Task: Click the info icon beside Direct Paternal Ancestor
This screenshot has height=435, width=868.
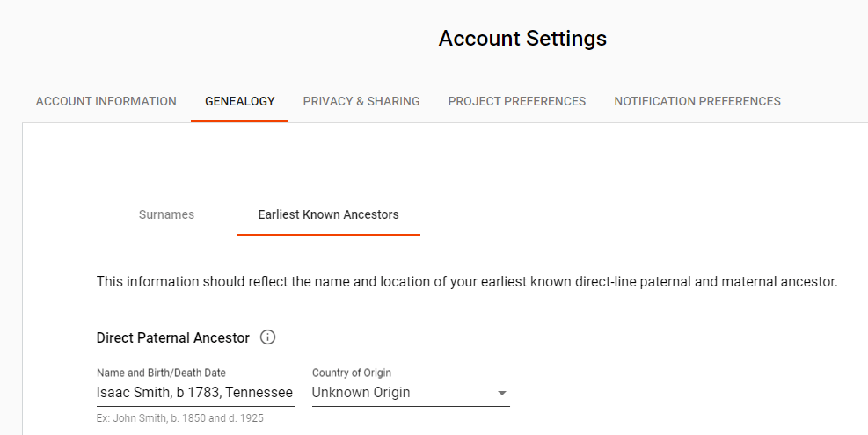Action: 268,337
